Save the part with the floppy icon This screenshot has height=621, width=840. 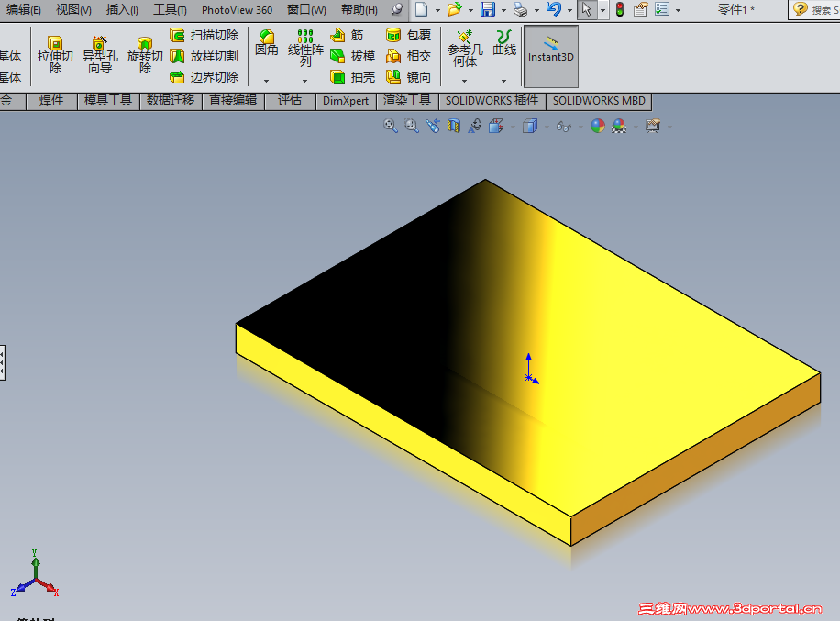[488, 9]
